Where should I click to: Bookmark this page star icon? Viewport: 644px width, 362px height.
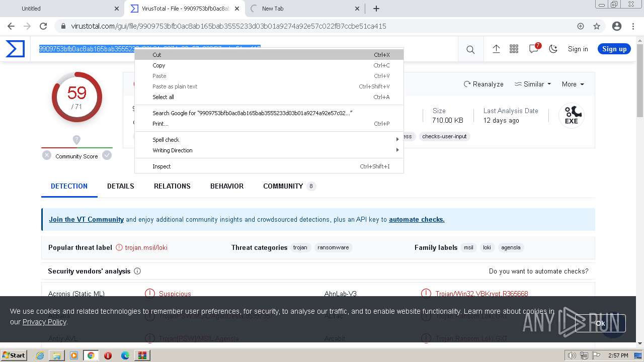597,26
